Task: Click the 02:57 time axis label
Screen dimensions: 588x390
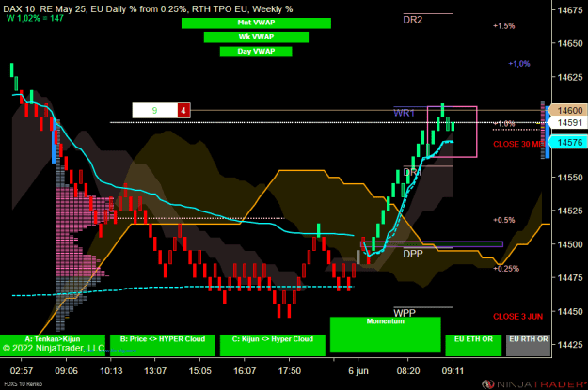Action: tap(22, 371)
